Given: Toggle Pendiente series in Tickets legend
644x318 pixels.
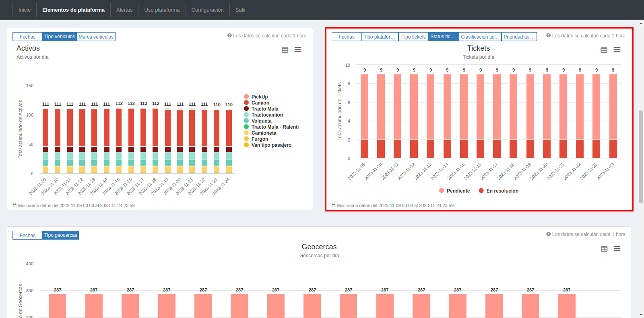Looking at the screenshot, I should (x=458, y=191).
